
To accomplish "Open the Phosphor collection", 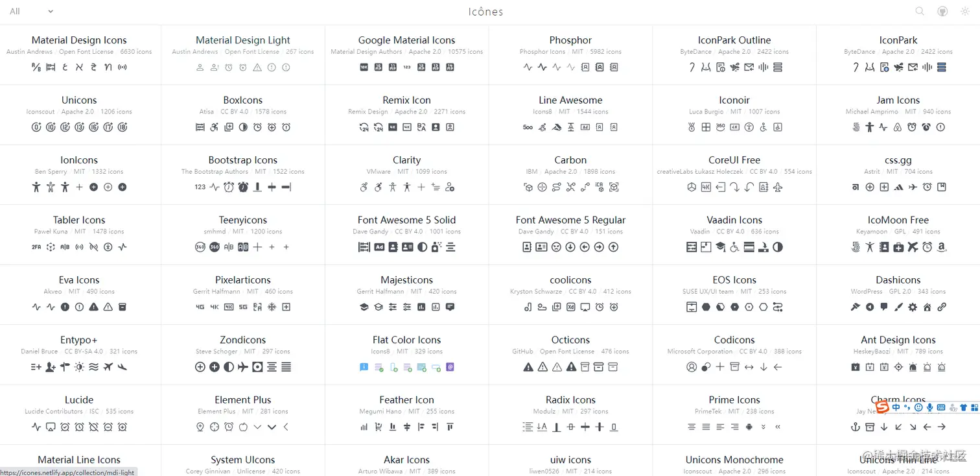I will point(570,40).
